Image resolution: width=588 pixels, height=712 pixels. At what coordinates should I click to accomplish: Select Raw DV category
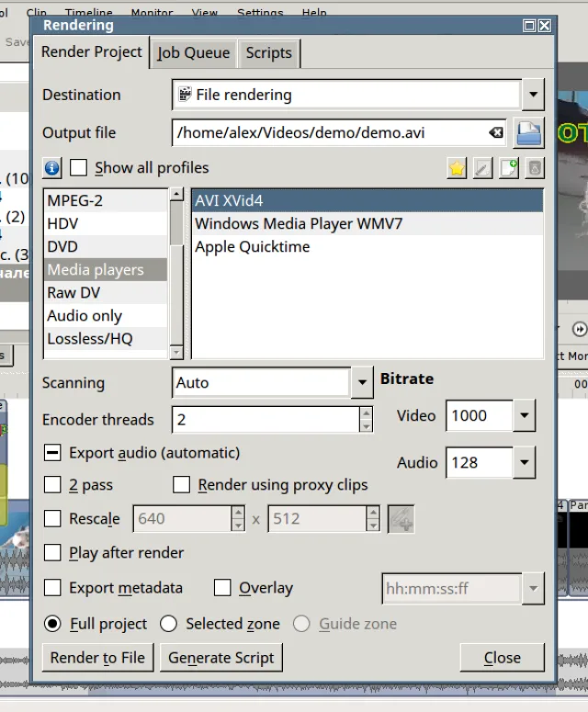pos(106,293)
